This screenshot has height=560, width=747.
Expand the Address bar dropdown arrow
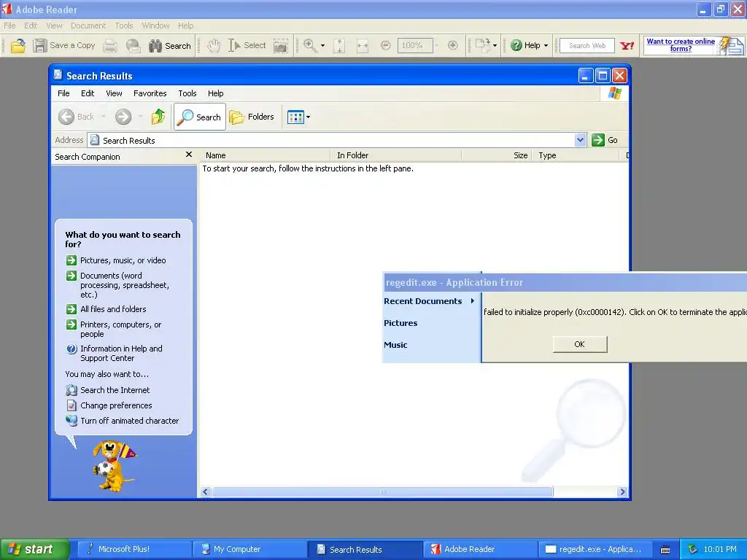click(x=580, y=140)
